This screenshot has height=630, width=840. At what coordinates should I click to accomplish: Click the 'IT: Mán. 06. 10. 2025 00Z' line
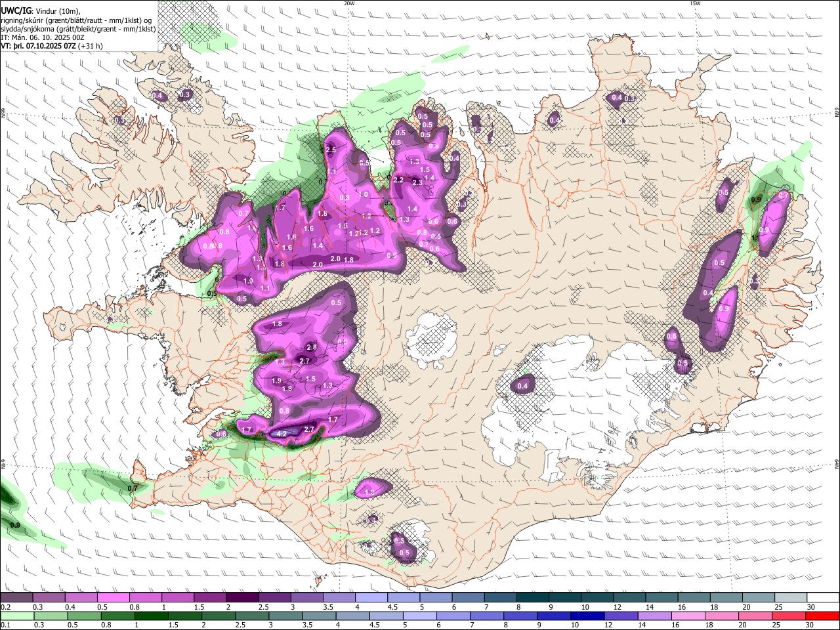(42, 37)
